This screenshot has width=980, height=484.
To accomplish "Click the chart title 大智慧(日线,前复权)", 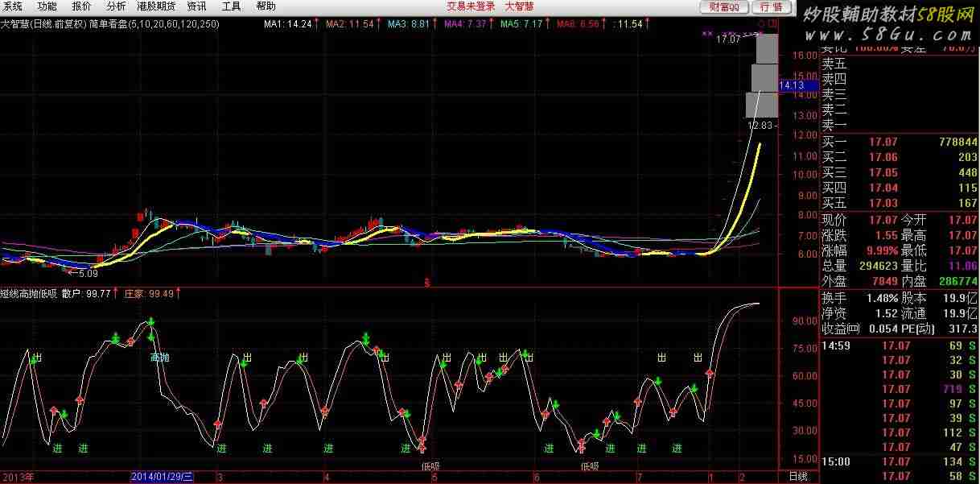I will click(44, 24).
